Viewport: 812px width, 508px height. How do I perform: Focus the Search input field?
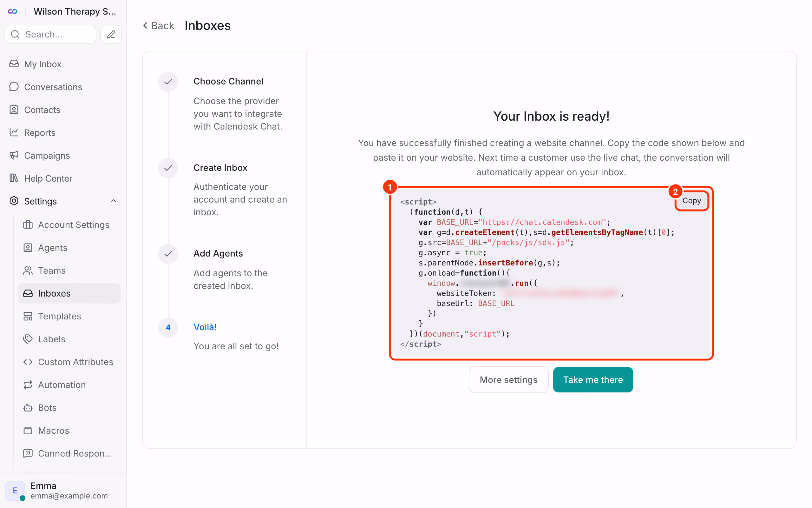(51, 34)
